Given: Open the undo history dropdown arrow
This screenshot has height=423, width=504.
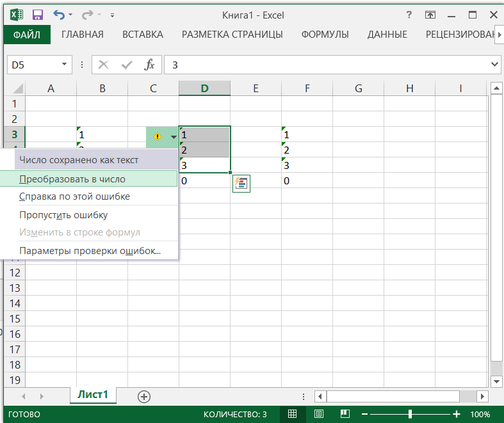Looking at the screenshot, I should pyautogui.click(x=70, y=15).
